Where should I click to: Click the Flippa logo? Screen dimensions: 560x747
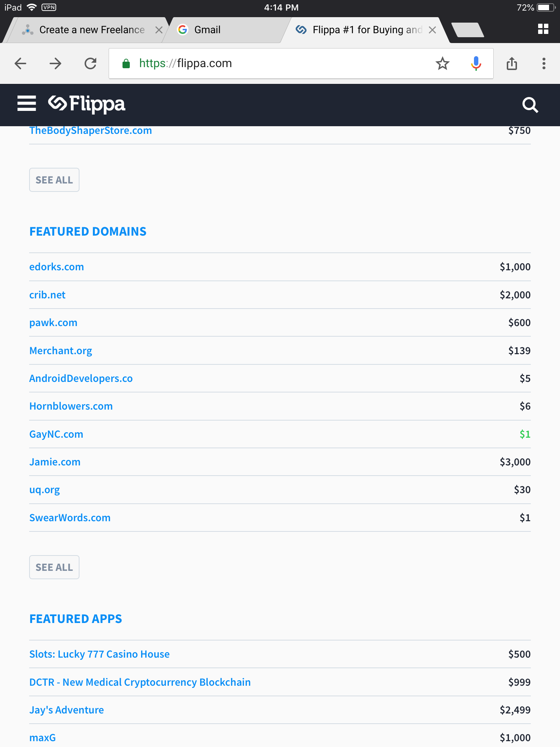[87, 104]
